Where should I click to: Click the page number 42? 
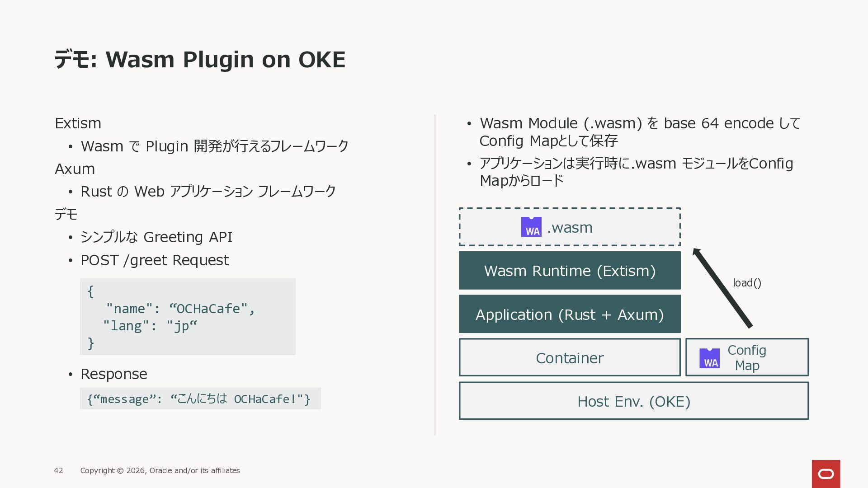point(59,470)
